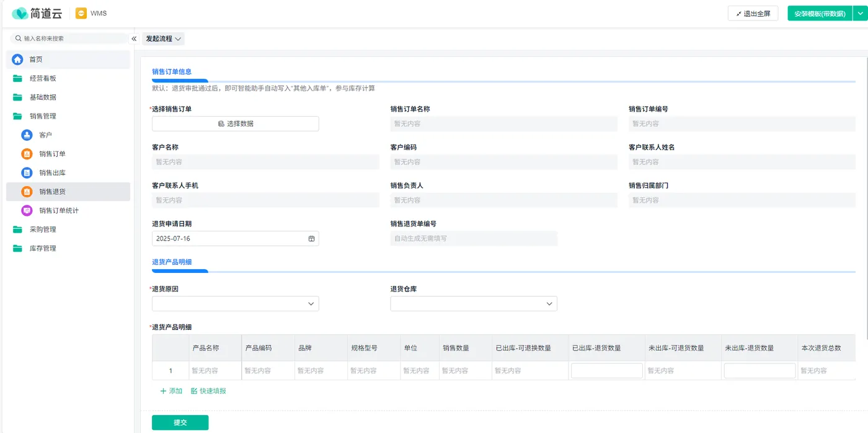Click the 经营看板 folder icon
The height and width of the screenshot is (433, 868).
[17, 79]
